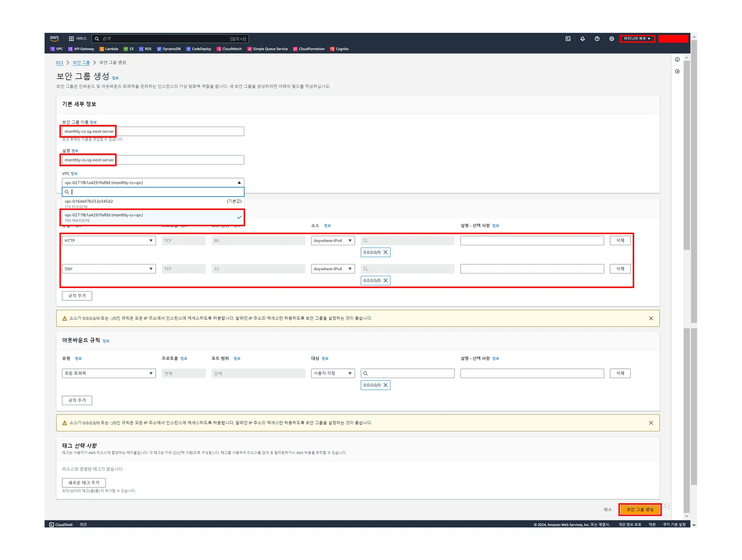Open the region selector in top bar
Screen dimensions: 742x560
(637, 39)
